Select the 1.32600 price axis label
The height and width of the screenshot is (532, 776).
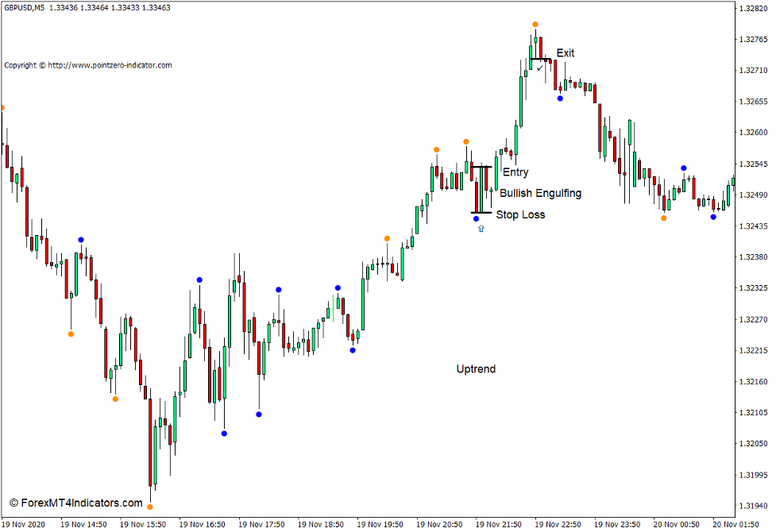pos(753,133)
